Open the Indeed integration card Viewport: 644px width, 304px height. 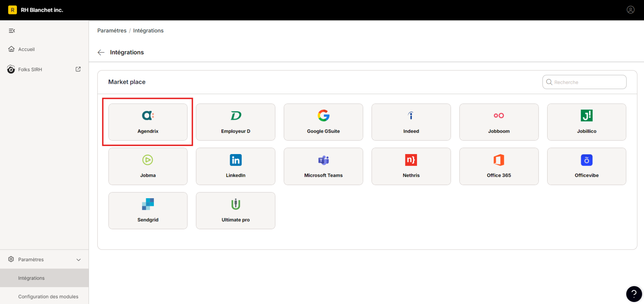coord(411,122)
